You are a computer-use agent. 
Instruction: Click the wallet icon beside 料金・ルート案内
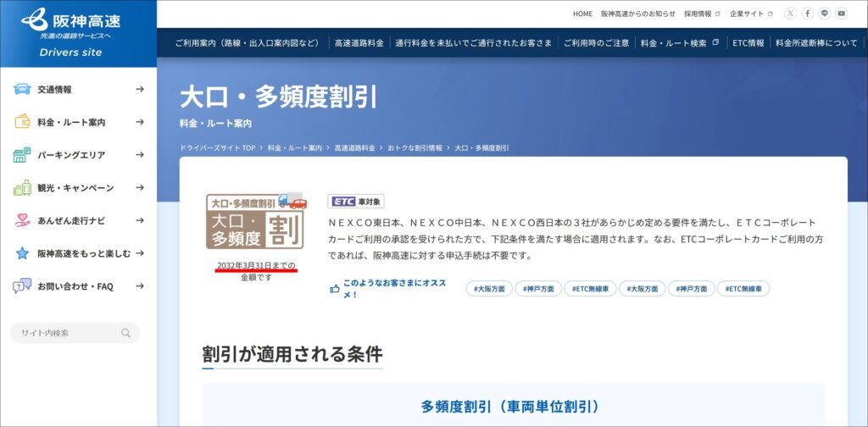(22, 122)
